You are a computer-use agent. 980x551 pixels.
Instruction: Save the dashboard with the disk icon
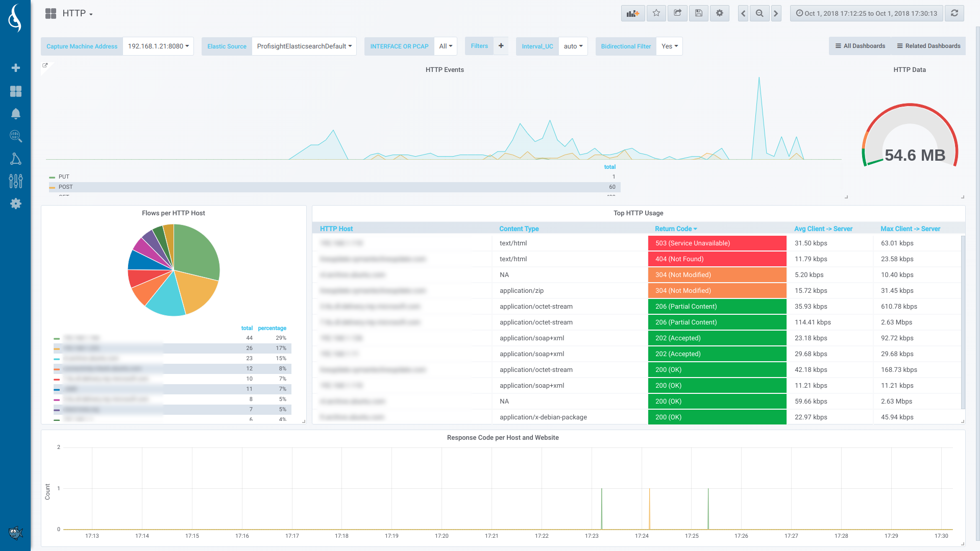tap(699, 13)
